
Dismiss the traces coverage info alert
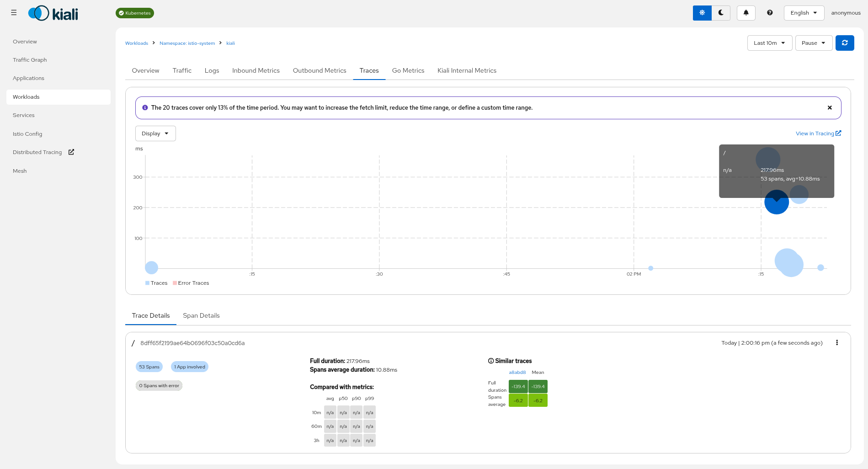tap(829, 108)
